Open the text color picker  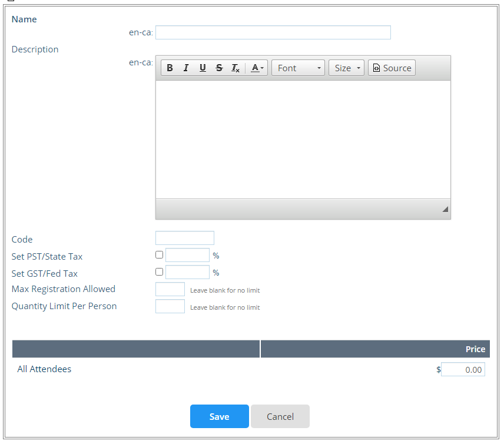257,68
